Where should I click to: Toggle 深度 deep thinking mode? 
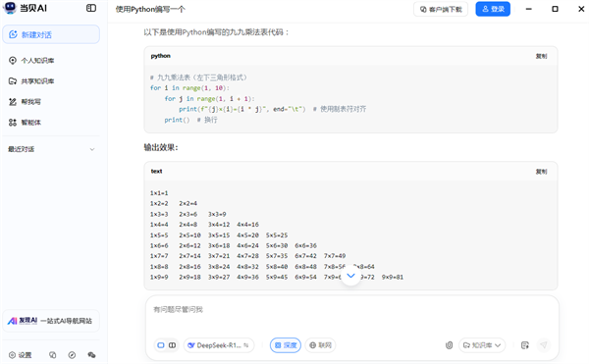tap(286, 345)
